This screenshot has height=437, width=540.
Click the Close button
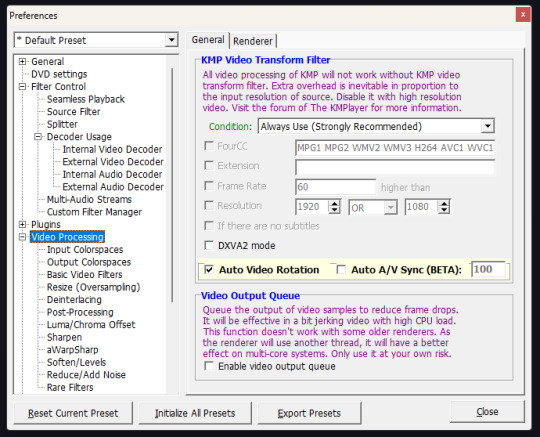(487, 412)
